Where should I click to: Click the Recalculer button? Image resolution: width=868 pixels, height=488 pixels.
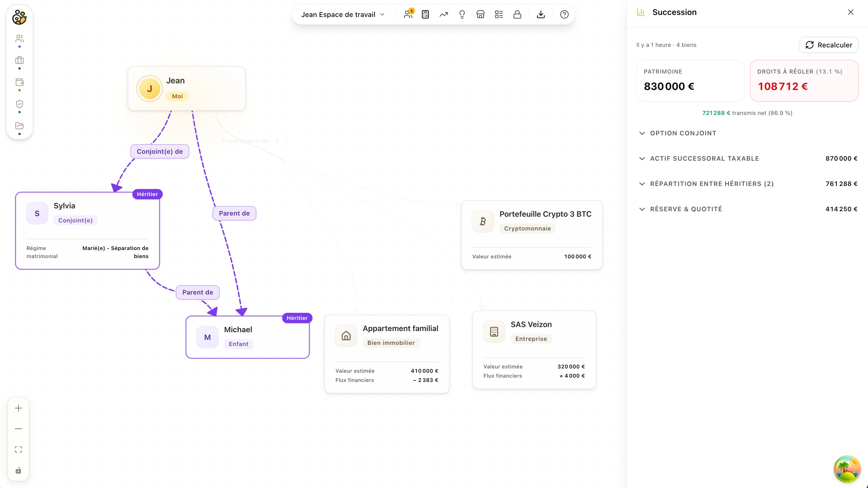[x=829, y=45]
